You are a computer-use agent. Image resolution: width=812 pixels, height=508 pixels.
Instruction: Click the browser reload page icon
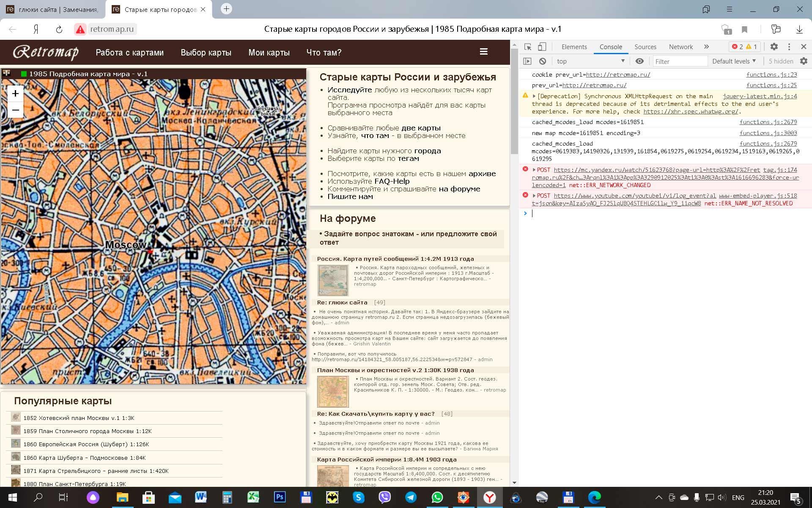(59, 29)
